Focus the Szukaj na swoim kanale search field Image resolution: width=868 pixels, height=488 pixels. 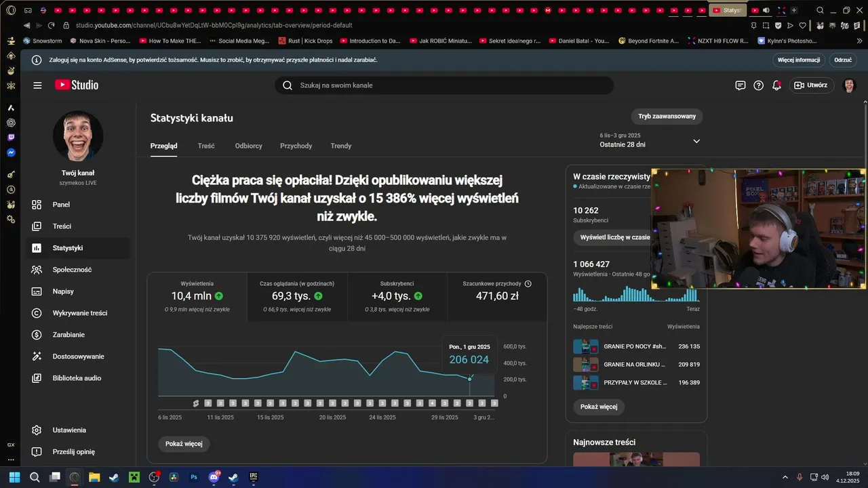pyautogui.click(x=444, y=85)
